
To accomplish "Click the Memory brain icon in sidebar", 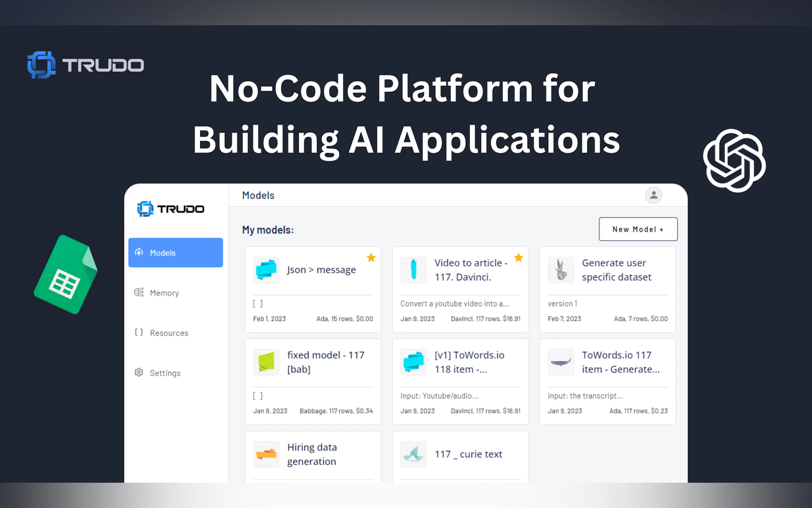I will [139, 292].
